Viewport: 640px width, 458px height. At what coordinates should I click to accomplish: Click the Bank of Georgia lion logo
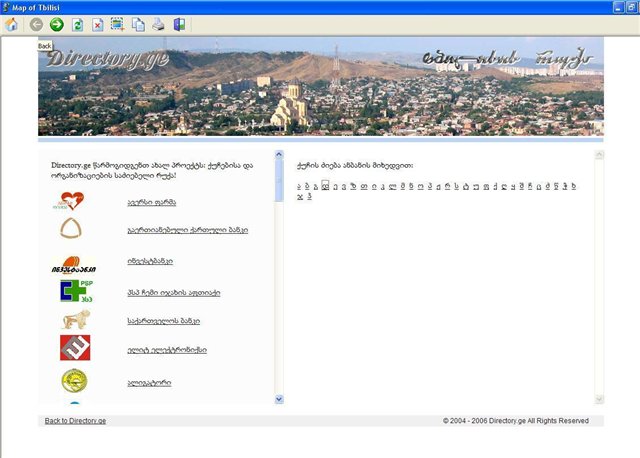[x=76, y=319]
